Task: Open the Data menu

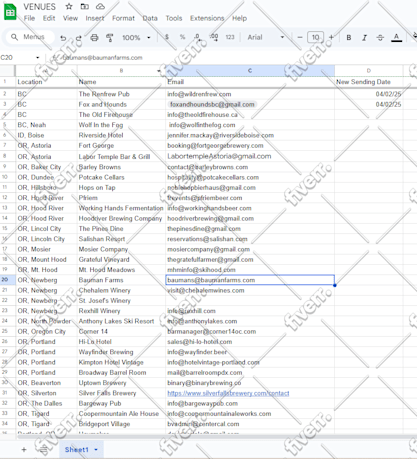Action: tap(150, 18)
